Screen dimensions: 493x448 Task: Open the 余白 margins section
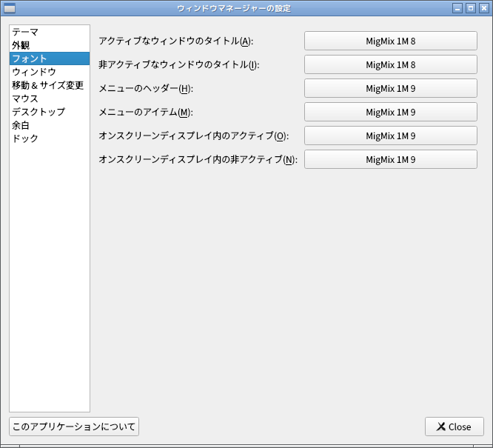click(x=50, y=125)
